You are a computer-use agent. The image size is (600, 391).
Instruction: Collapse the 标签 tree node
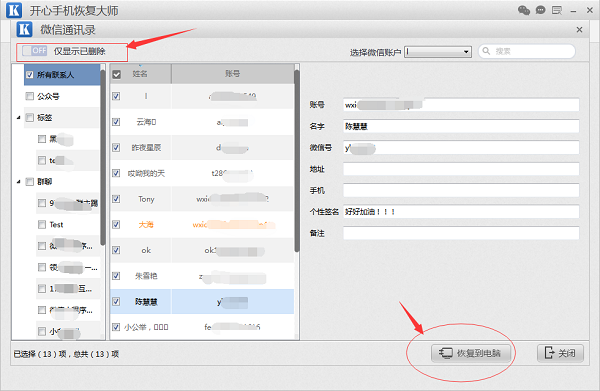[18, 118]
